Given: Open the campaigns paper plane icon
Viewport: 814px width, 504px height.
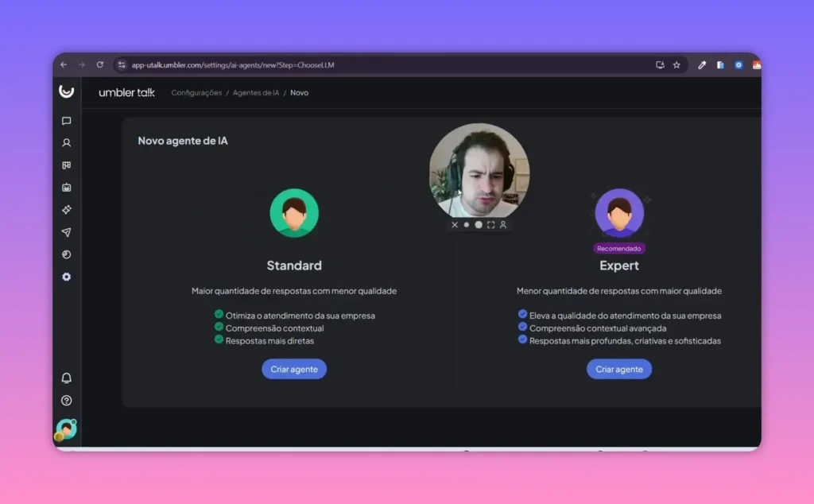Looking at the screenshot, I should tap(67, 232).
